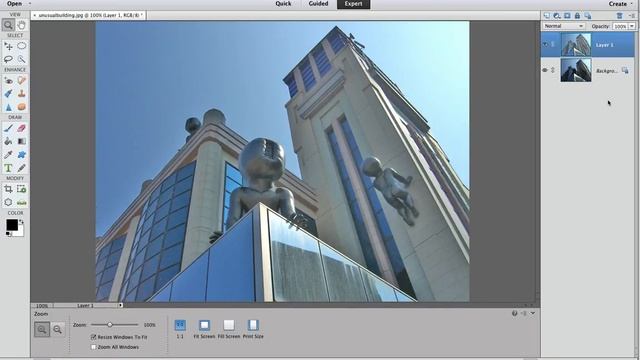This screenshot has height=360, width=640.
Task: Hide the Background layer's eye icon
Action: (545, 70)
